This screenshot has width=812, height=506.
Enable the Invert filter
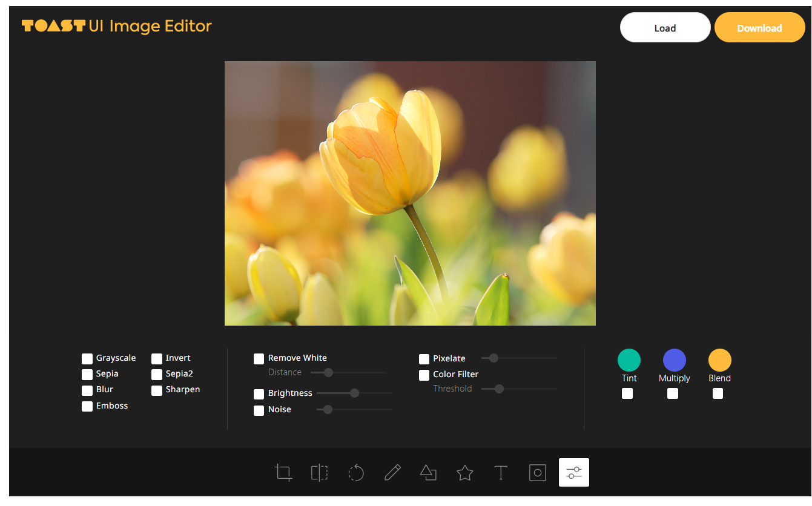click(x=157, y=358)
